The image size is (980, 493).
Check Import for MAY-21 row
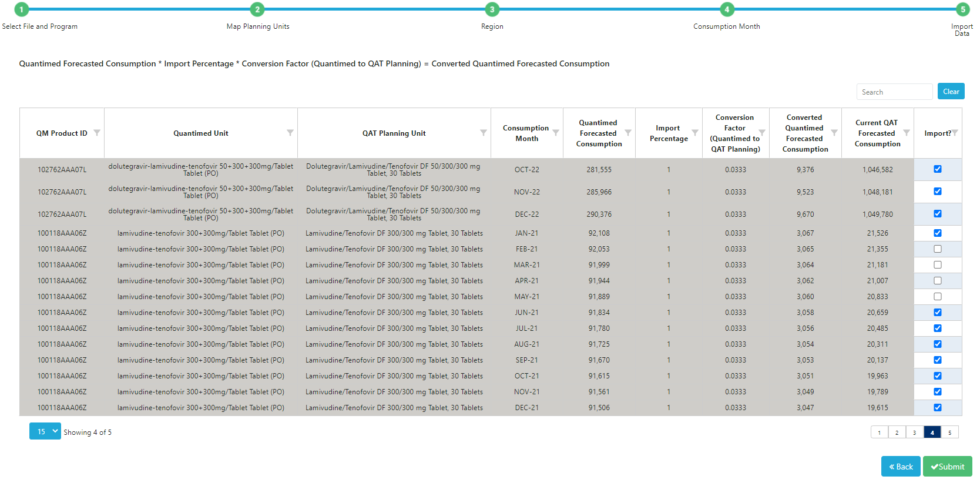938,297
